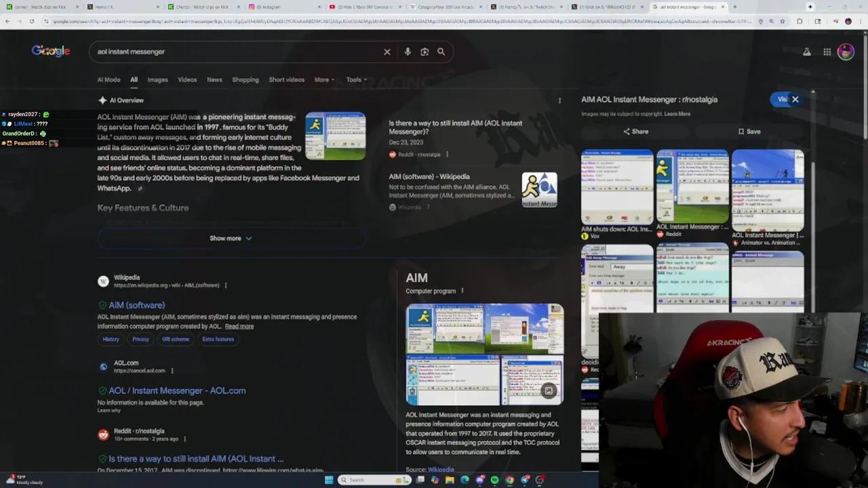Click the Wikipedia source link in knowledge panel

click(441, 469)
